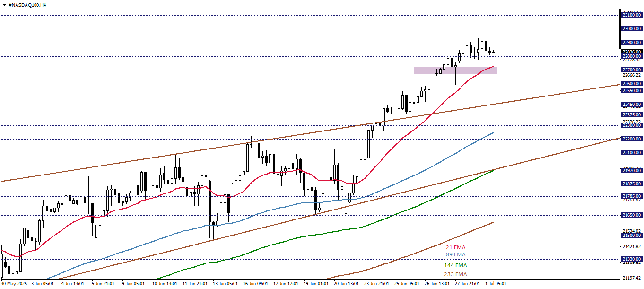Click the 21534.02 price scale value
This screenshot has width=644, height=289.
coord(632,232)
